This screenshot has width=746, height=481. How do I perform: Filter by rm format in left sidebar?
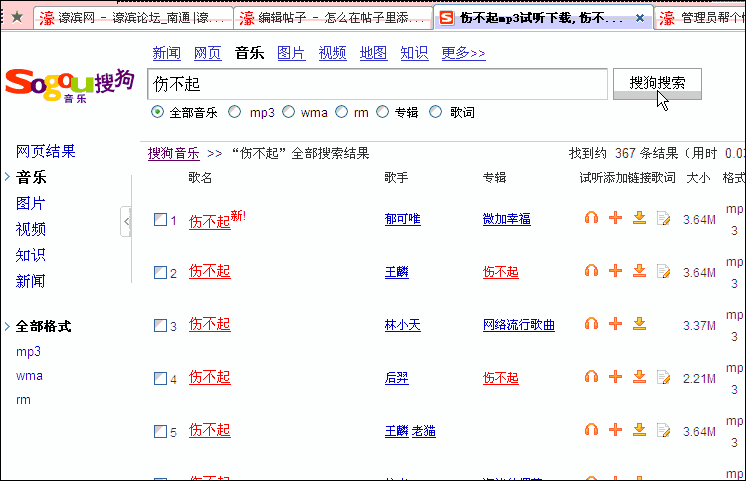pyautogui.click(x=23, y=400)
